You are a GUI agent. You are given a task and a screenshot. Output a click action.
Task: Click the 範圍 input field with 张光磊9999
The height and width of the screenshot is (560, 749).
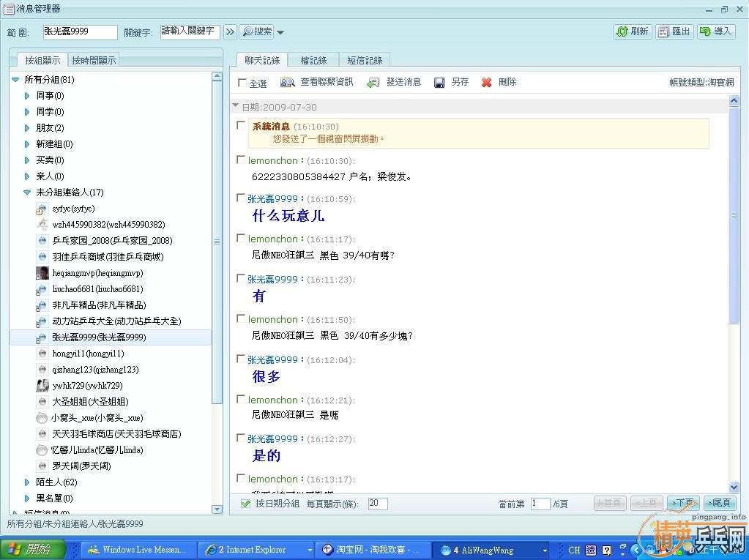[81, 32]
